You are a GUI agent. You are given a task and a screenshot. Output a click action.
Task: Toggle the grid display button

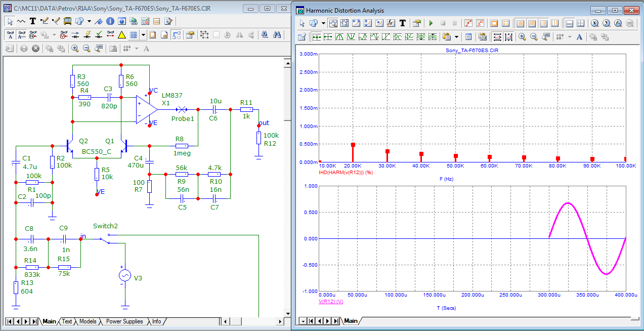click(x=134, y=35)
